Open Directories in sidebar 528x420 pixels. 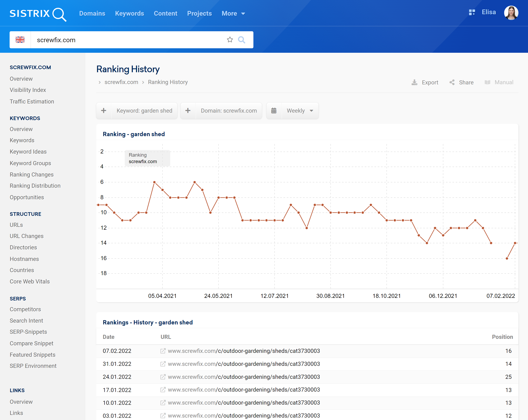tap(23, 248)
